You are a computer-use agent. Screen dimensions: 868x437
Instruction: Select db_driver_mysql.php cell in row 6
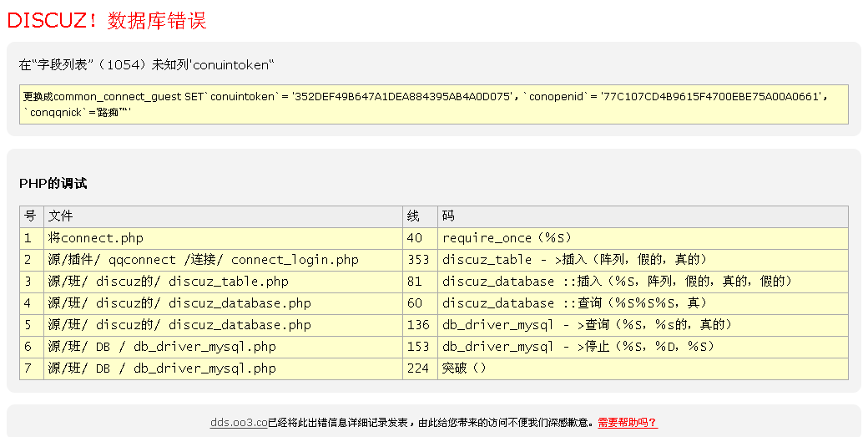click(x=223, y=347)
